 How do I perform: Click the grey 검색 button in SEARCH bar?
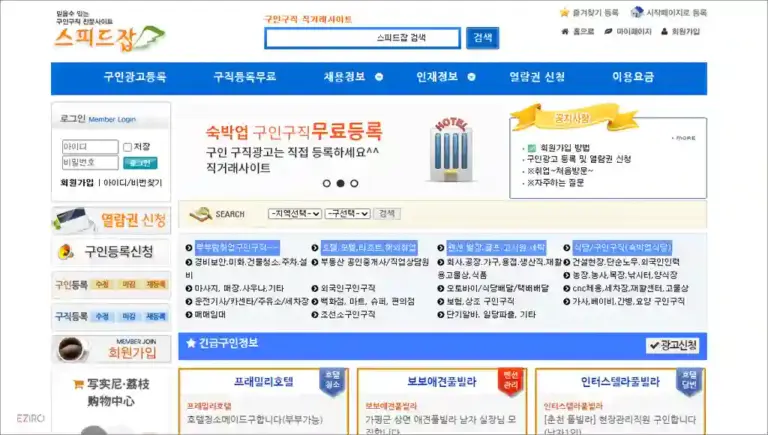pos(387,214)
